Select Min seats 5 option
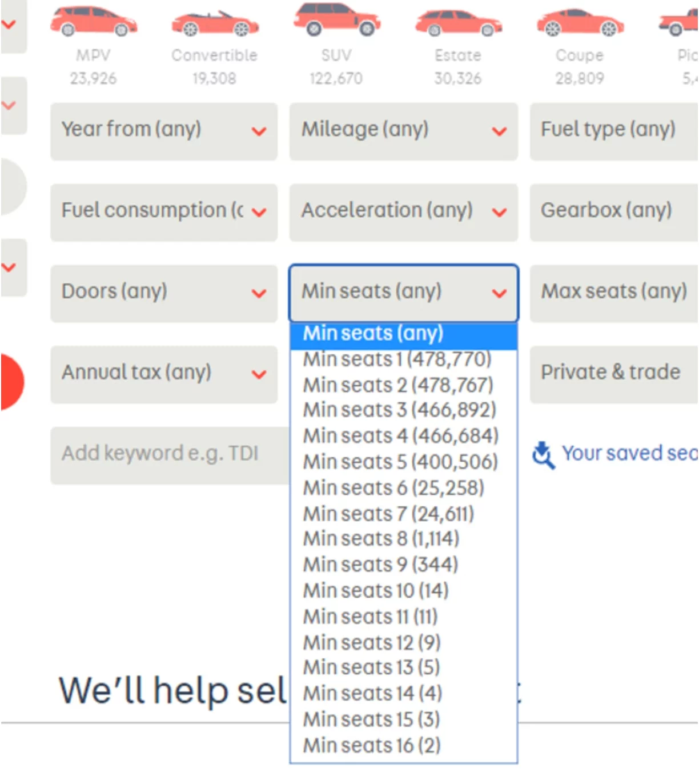The width and height of the screenshot is (699, 784). pyautogui.click(x=400, y=462)
